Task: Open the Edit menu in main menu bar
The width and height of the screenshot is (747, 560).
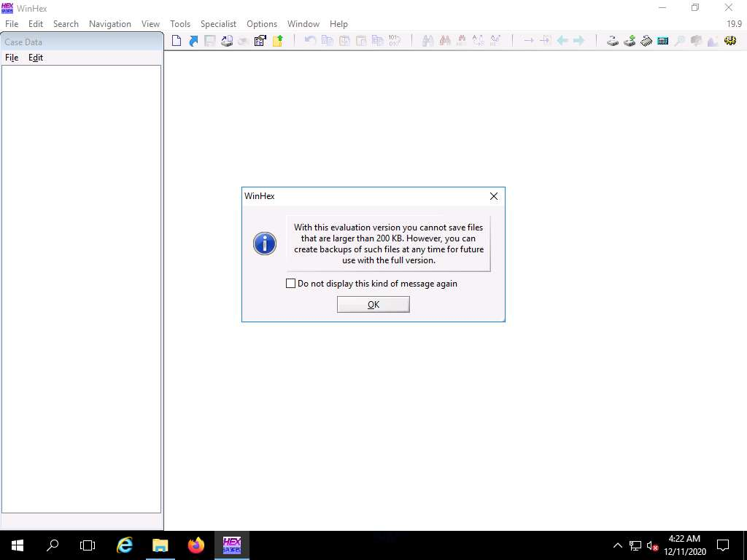Action: (36, 24)
